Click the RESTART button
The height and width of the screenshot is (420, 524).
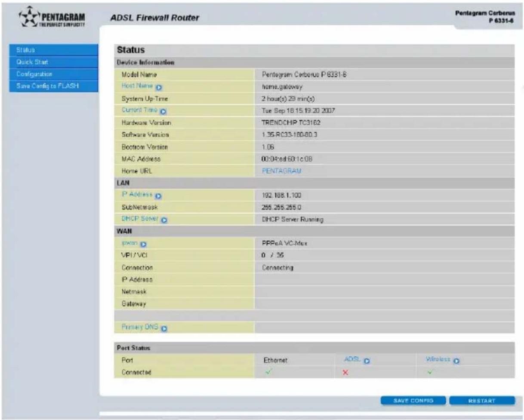[x=482, y=401]
